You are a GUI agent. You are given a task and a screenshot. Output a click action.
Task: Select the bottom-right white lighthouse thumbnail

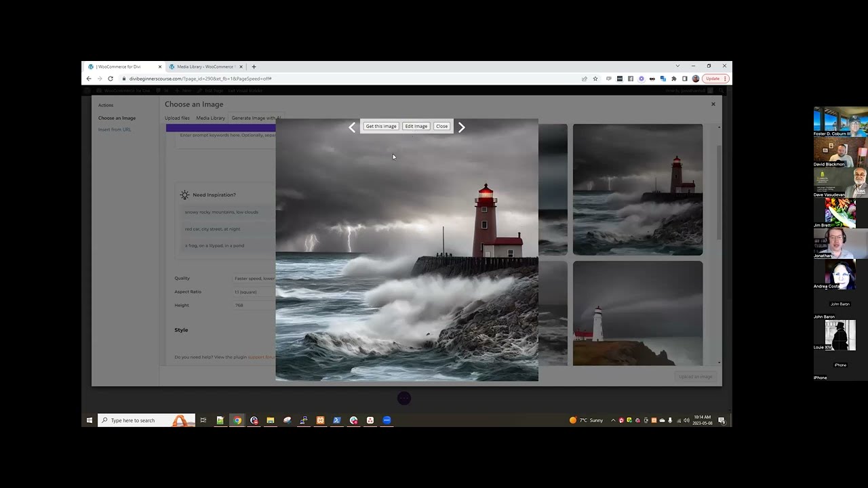click(637, 313)
